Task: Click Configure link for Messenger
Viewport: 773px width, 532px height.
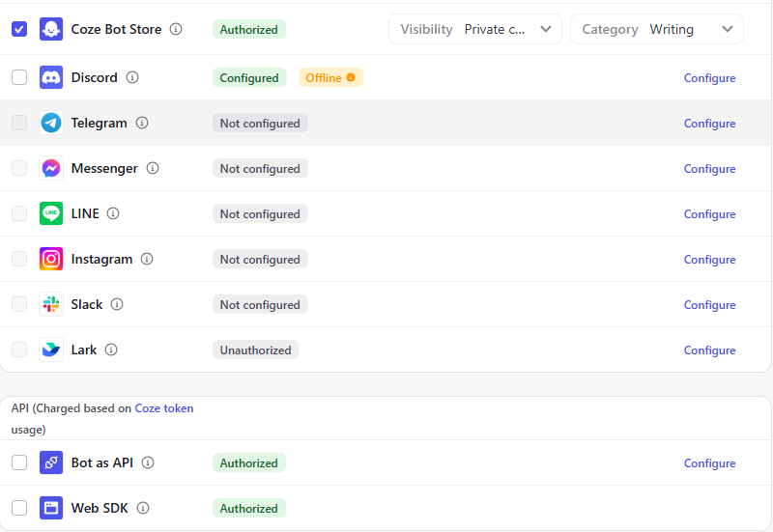Action: coord(709,168)
